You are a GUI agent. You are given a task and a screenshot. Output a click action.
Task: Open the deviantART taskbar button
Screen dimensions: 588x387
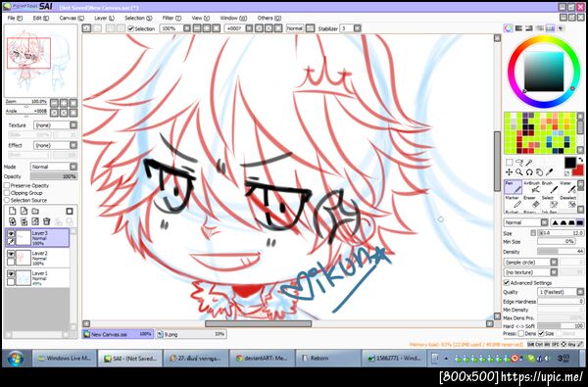tap(262, 359)
